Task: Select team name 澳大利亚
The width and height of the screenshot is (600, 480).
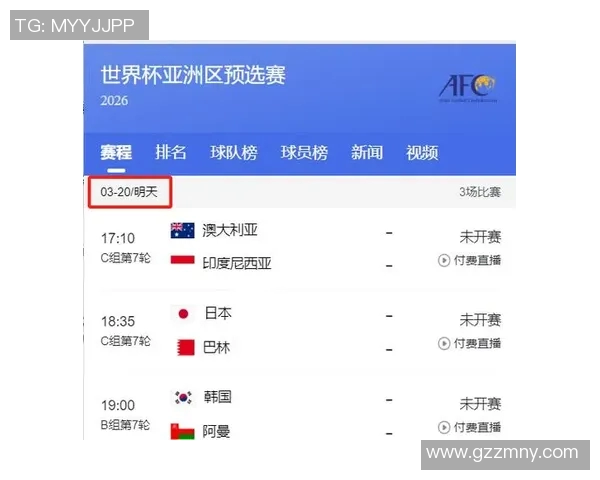Action: click(x=230, y=230)
